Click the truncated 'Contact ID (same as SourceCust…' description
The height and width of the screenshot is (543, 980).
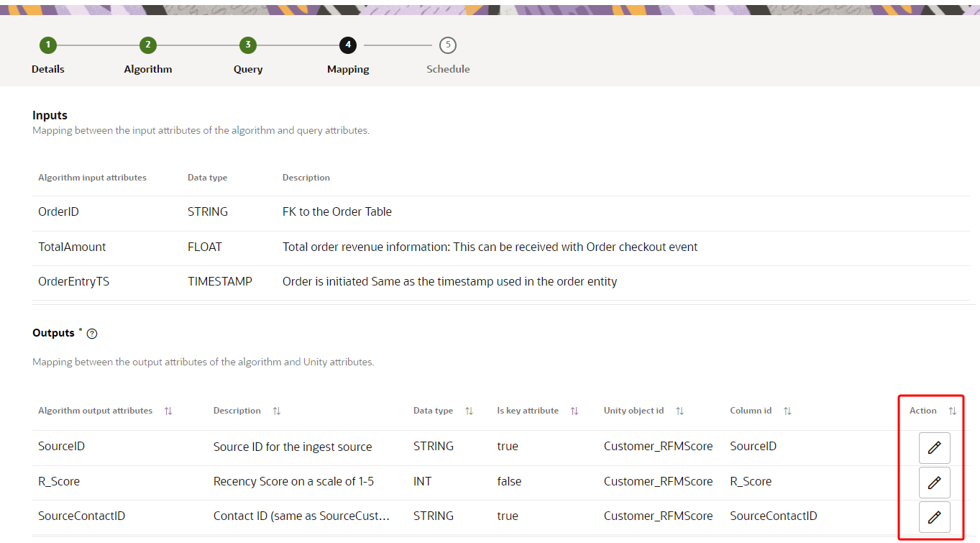(x=302, y=516)
